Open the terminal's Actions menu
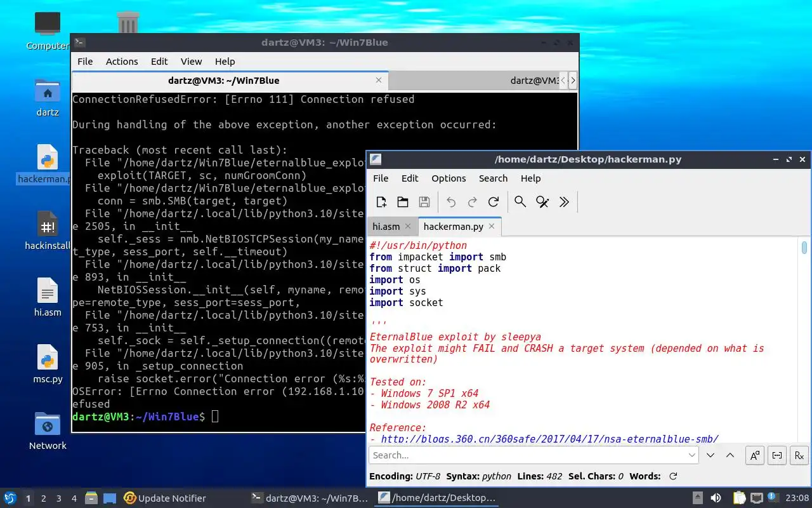Image resolution: width=812 pixels, height=508 pixels. tap(122, 62)
